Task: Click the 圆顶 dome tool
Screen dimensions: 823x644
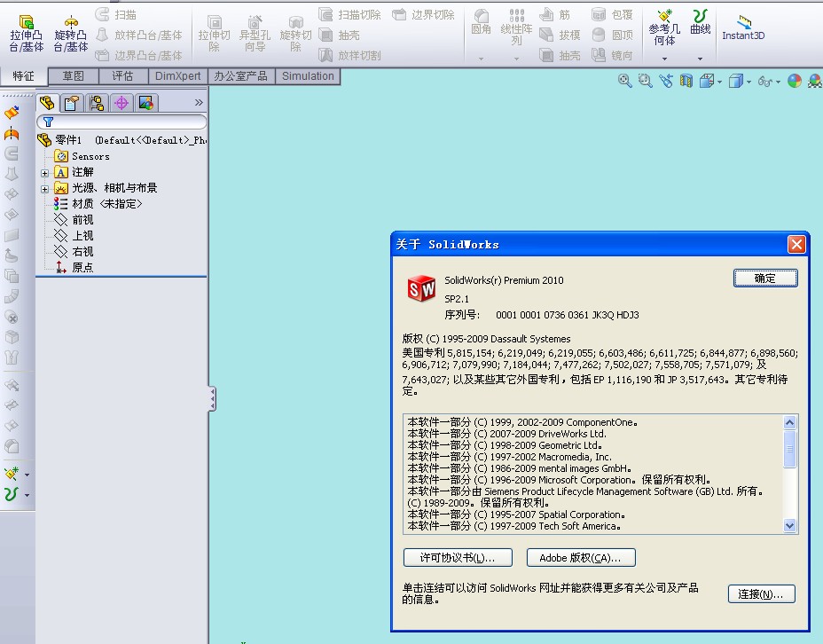Action: [x=612, y=35]
